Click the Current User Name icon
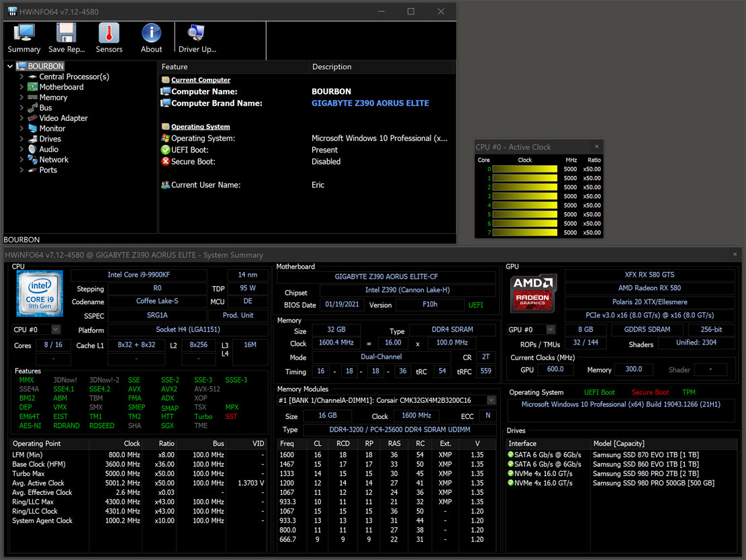 [x=166, y=185]
